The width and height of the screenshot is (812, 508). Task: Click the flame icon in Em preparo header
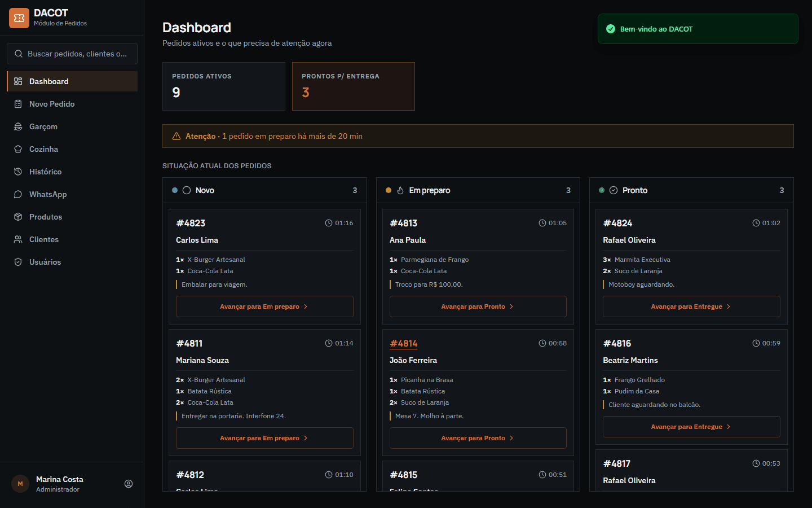pyautogui.click(x=400, y=190)
